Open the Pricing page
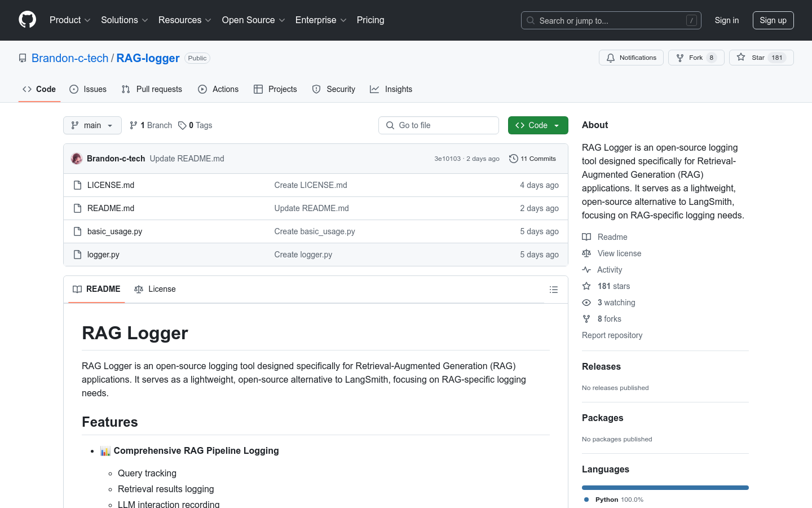Image resolution: width=812 pixels, height=508 pixels. tap(370, 20)
